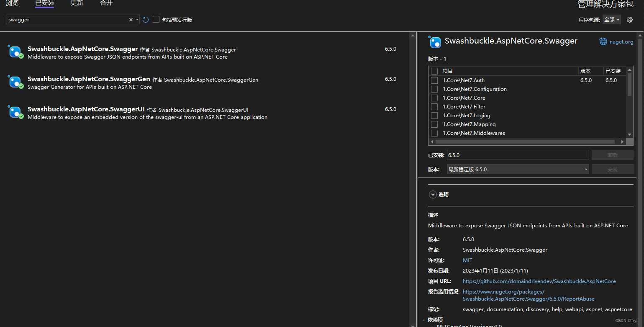Click the SwaggerGen package icon in the list
Image resolution: width=644 pixels, height=327 pixels.
[x=15, y=82]
